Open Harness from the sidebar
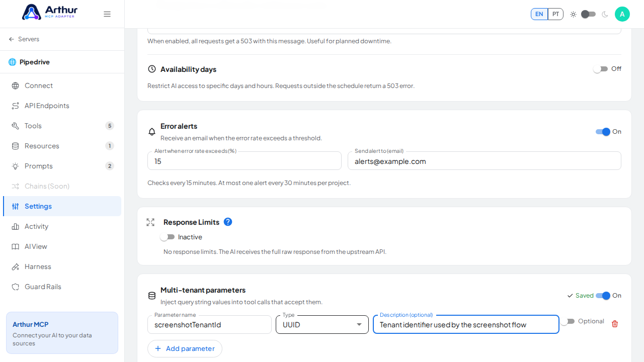This screenshot has height=362, width=644. 62,266
